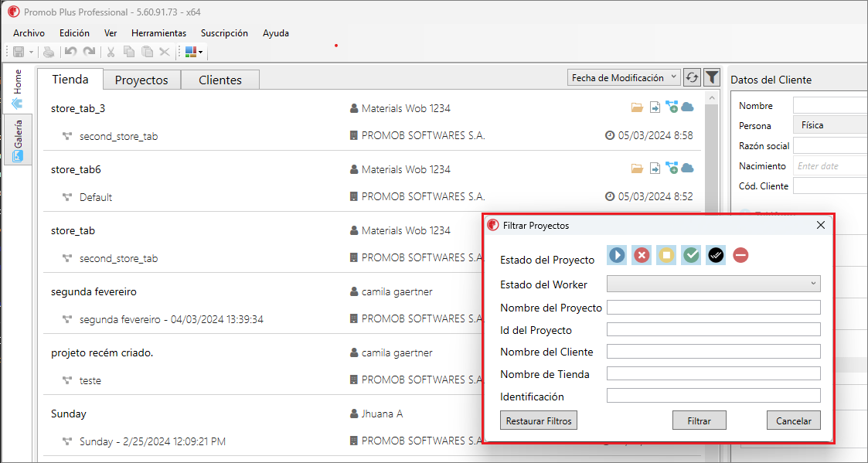This screenshot has width=868, height=463.
Task: Click export document icon for store_tab6
Action: point(655,169)
